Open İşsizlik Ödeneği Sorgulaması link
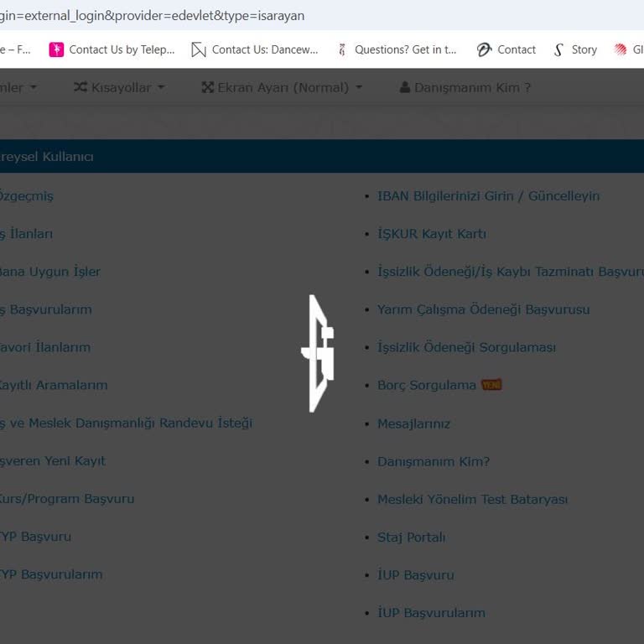 click(466, 347)
